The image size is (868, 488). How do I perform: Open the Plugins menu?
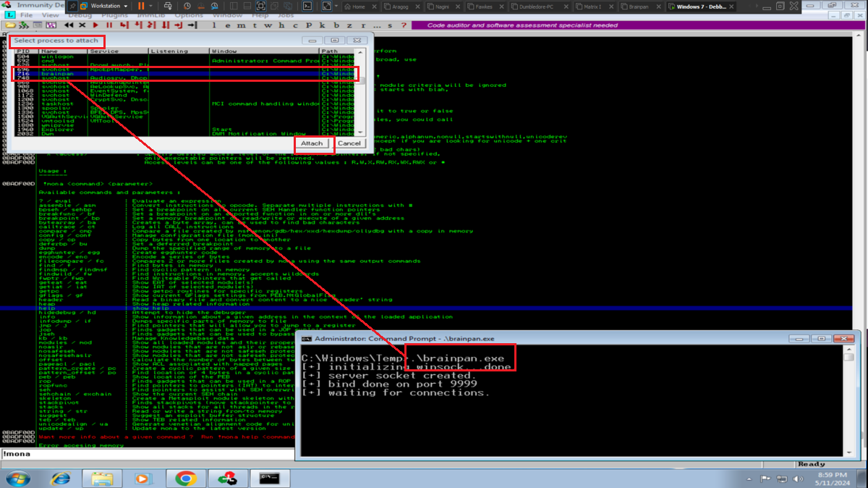(x=114, y=15)
